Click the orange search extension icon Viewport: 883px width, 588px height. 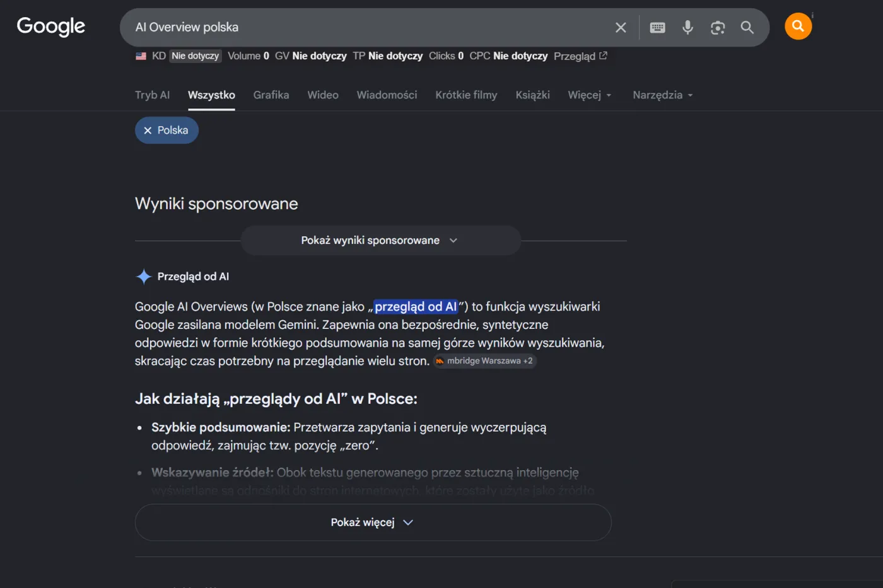coord(798,26)
